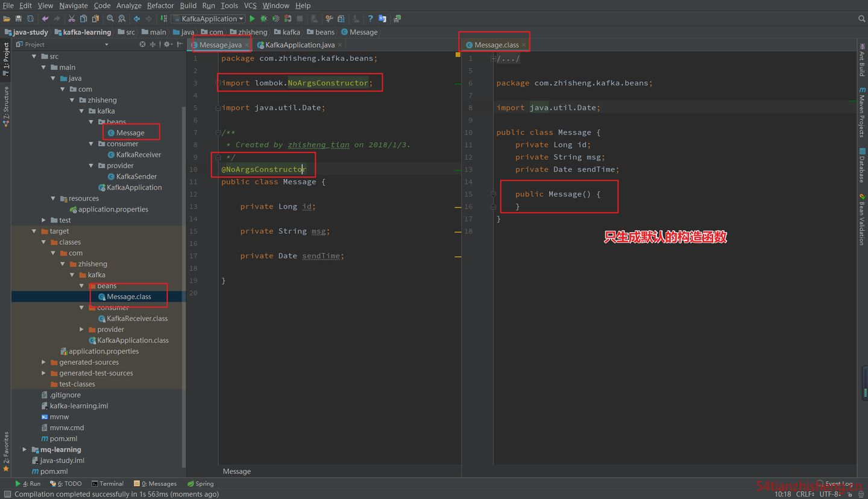Click the scroll-from-source target icon in Project panel

(x=143, y=44)
